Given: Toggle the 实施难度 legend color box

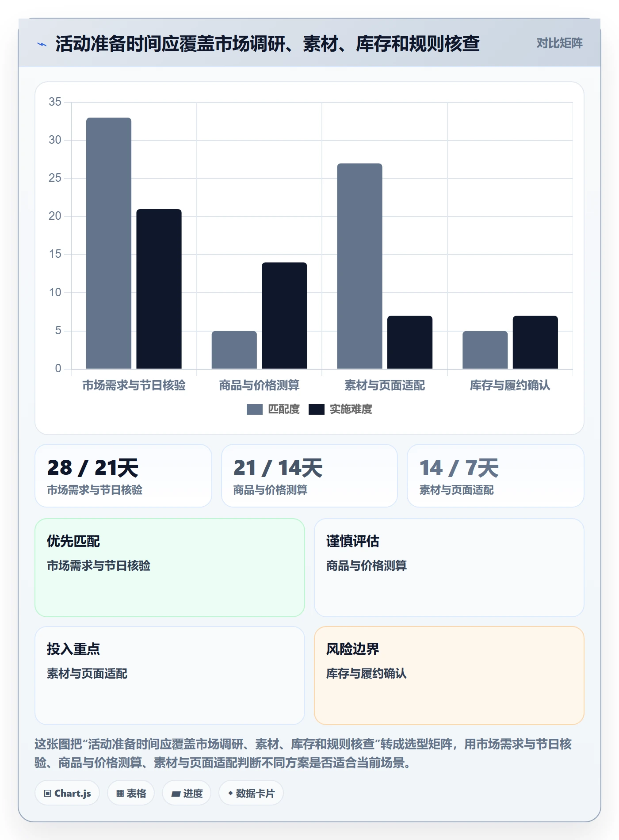Looking at the screenshot, I should pyautogui.click(x=317, y=409).
